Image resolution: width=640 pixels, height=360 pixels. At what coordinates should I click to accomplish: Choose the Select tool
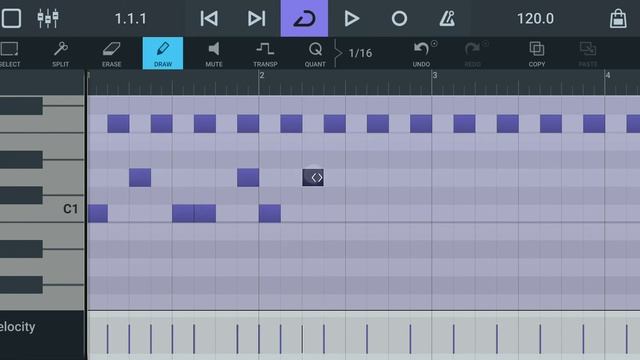10,54
